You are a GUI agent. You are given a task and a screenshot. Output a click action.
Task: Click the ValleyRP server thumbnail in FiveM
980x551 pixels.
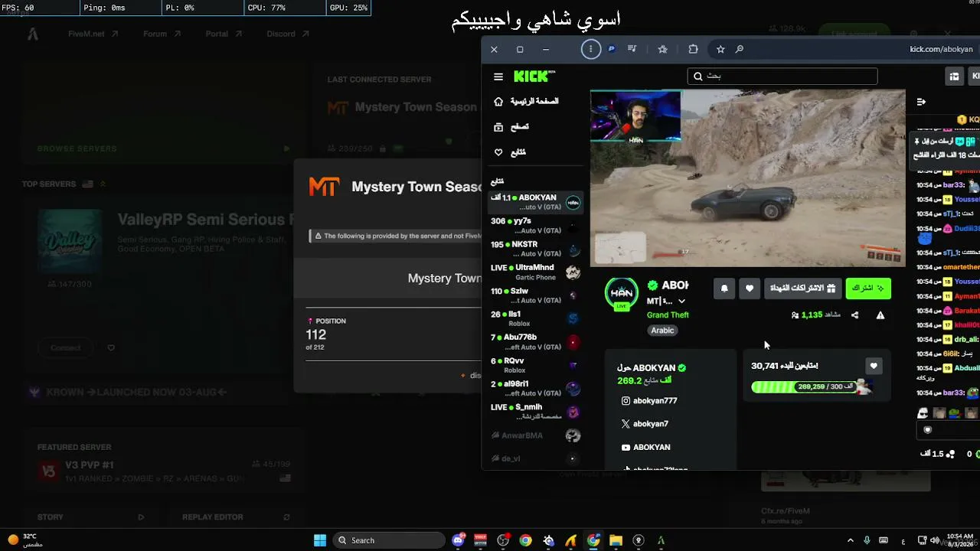(x=70, y=242)
